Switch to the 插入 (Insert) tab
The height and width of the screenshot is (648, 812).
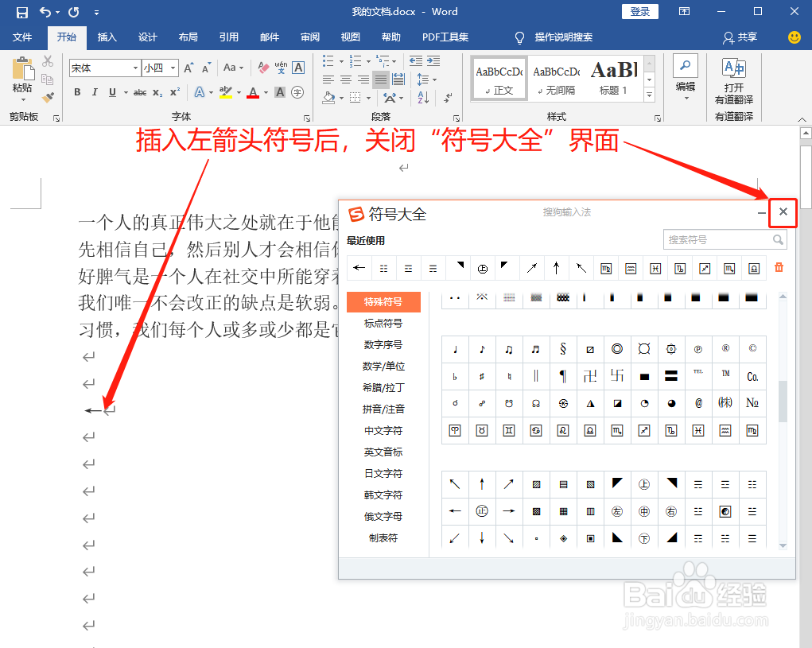click(x=107, y=37)
